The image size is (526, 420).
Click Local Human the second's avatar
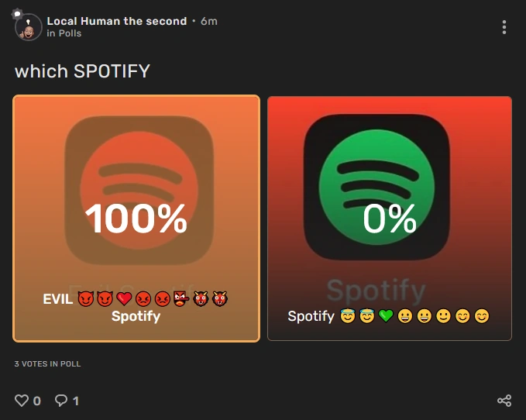[28, 29]
